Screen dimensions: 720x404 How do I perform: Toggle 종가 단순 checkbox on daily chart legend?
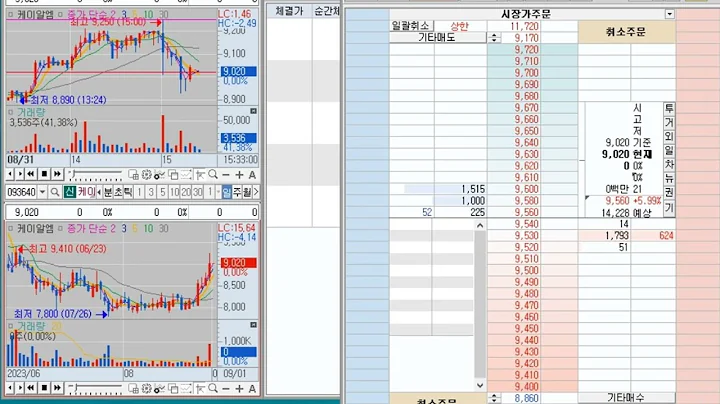click(61, 229)
